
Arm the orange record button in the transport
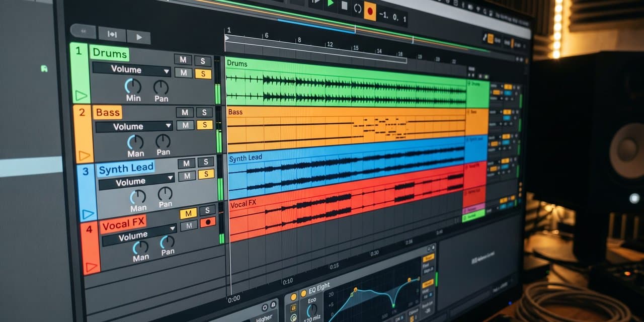(370, 10)
